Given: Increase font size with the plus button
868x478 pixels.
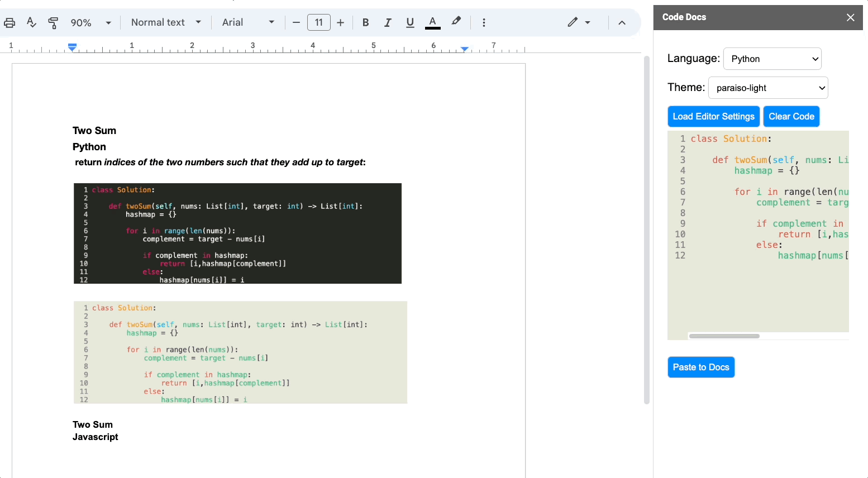Looking at the screenshot, I should click(x=341, y=22).
